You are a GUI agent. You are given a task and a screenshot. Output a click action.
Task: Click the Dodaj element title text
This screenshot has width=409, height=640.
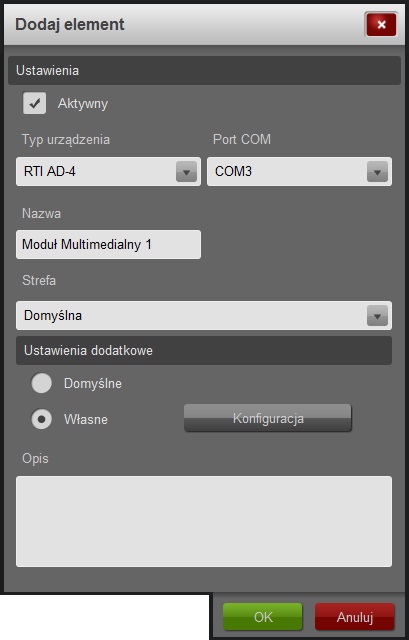70,24
